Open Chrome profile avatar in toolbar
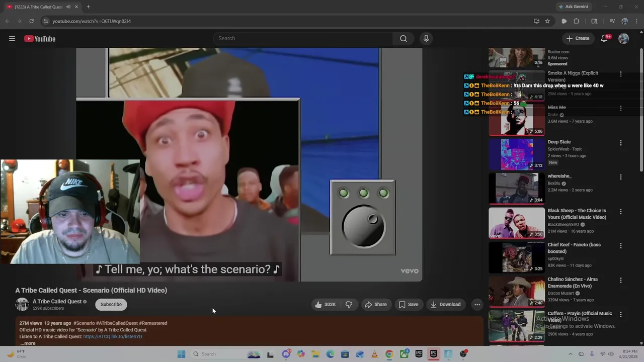 click(625, 21)
